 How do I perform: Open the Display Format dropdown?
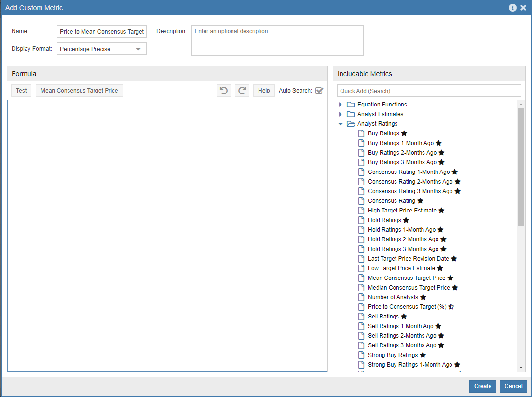(138, 49)
